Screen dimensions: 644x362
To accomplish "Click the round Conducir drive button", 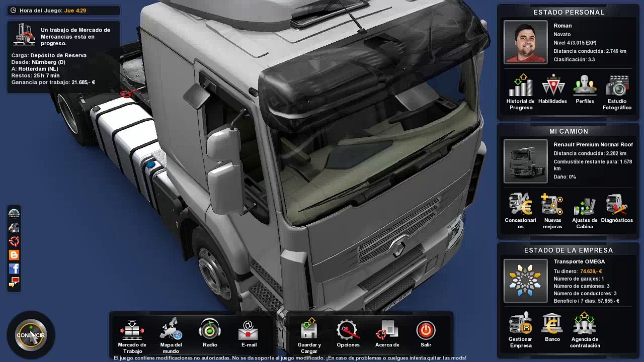I will pyautogui.click(x=31, y=335).
